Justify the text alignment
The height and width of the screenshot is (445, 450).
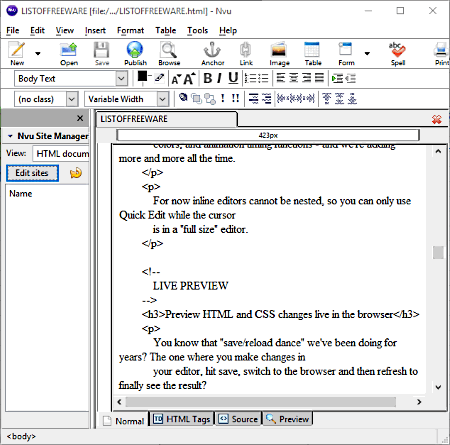319,78
